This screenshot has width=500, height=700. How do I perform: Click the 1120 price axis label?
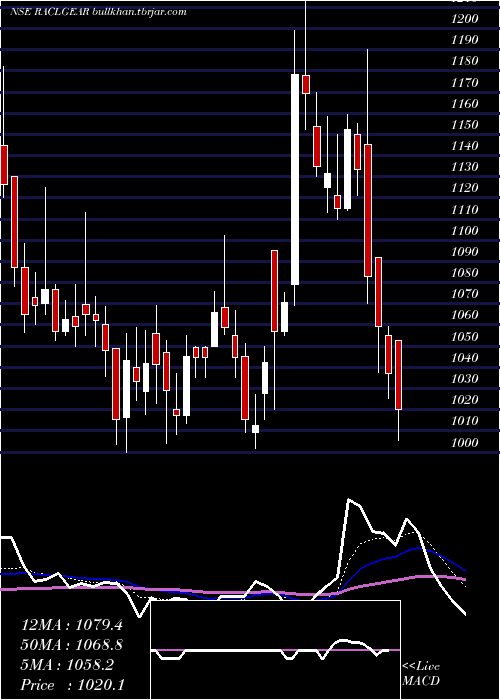pyautogui.click(x=465, y=188)
